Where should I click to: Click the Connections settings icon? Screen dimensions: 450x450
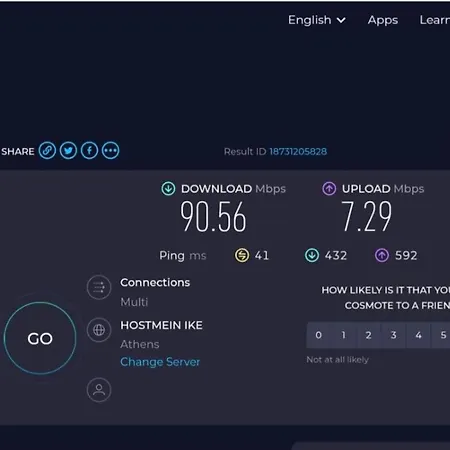coord(99,287)
